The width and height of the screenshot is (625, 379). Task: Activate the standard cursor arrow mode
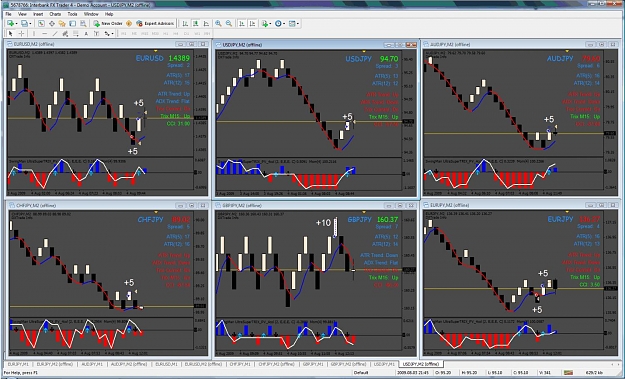10,33
